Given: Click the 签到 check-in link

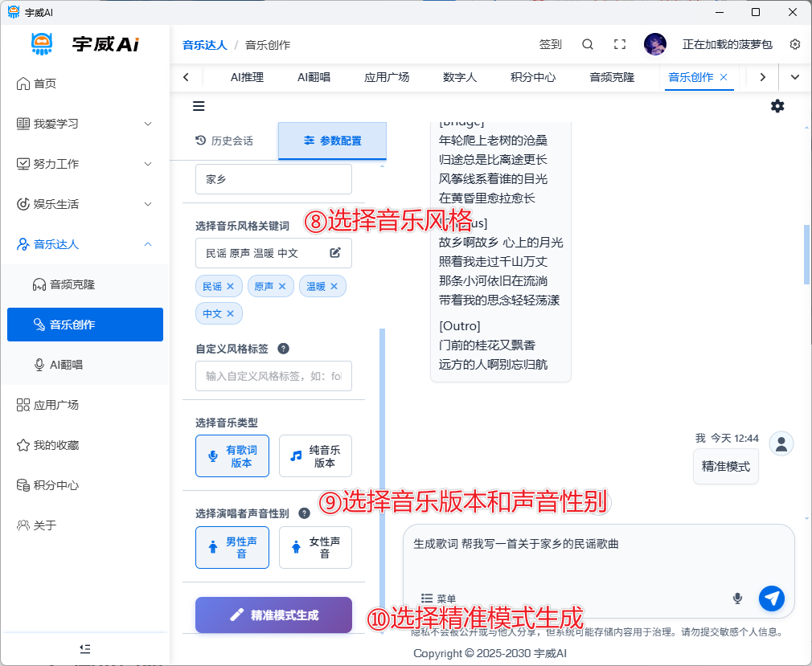Looking at the screenshot, I should [551, 45].
